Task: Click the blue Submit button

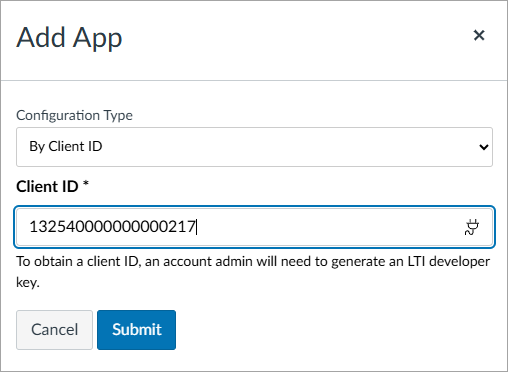Action: tap(136, 330)
